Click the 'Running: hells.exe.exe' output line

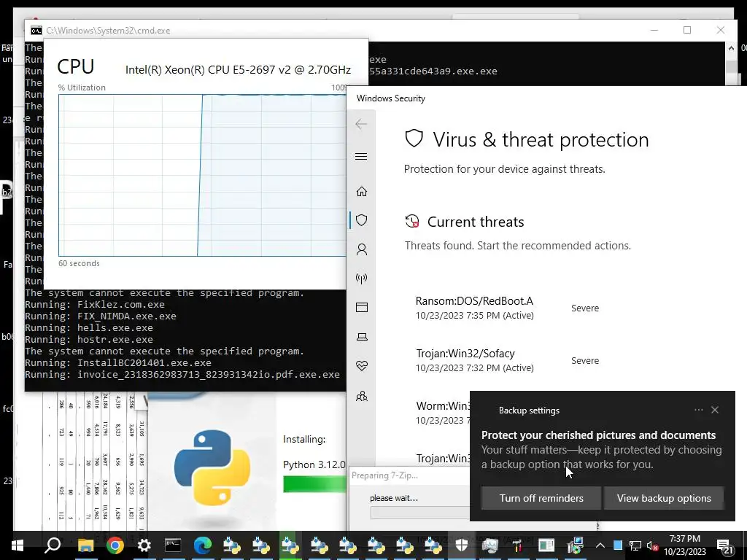(x=89, y=328)
